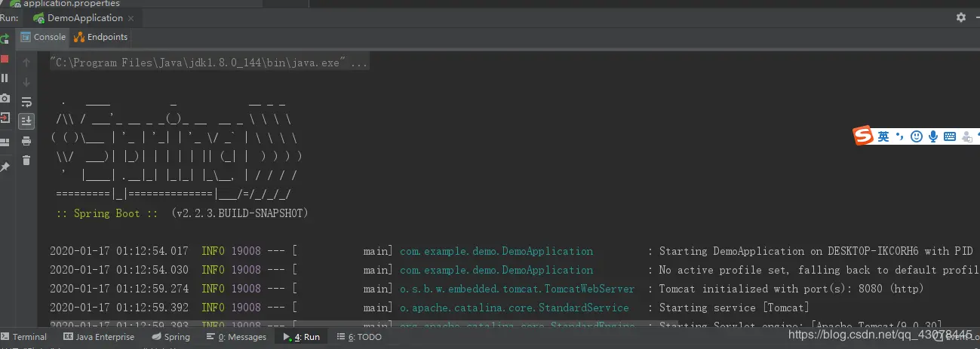Switch to the Console tab
Screen dimensions: 980x349
[x=43, y=37]
